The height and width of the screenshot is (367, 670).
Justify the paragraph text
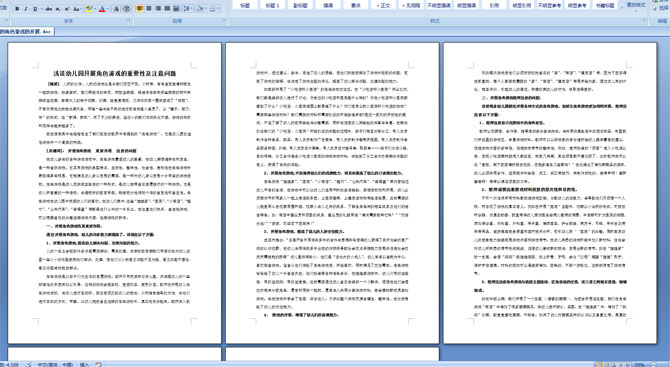point(167,9)
